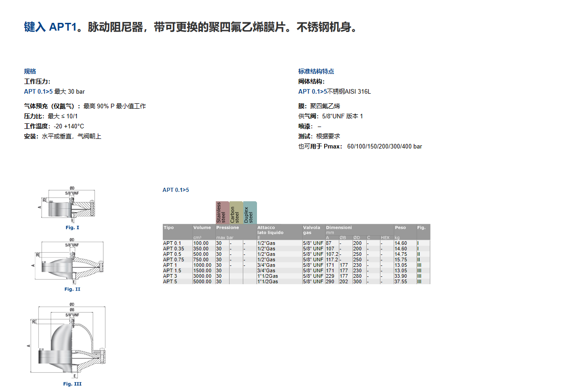583x392 pixels.
Task: Click the page title 键入 APT1
Action: tap(50, 27)
